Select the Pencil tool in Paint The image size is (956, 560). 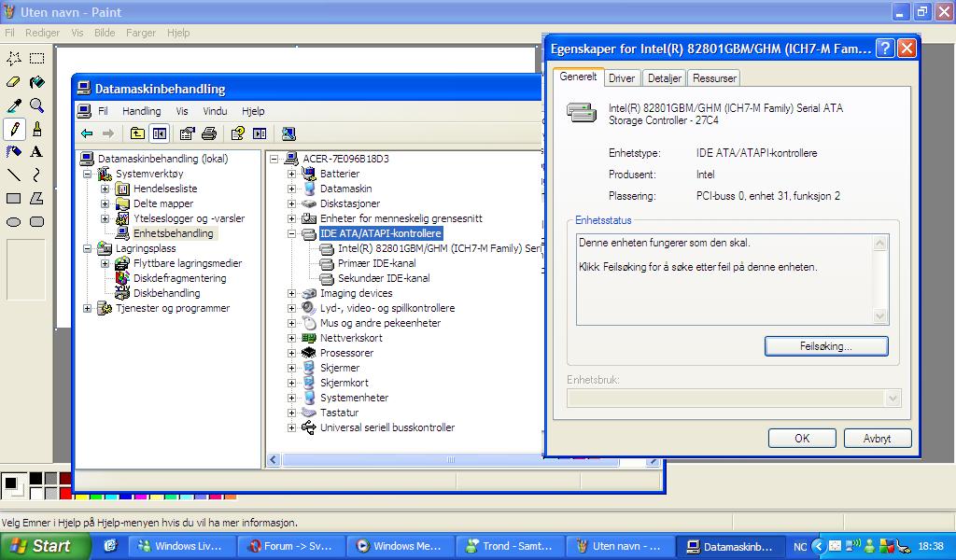[x=14, y=129]
